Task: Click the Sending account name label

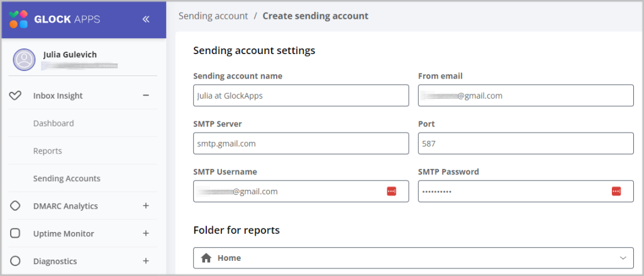Action: 238,76
